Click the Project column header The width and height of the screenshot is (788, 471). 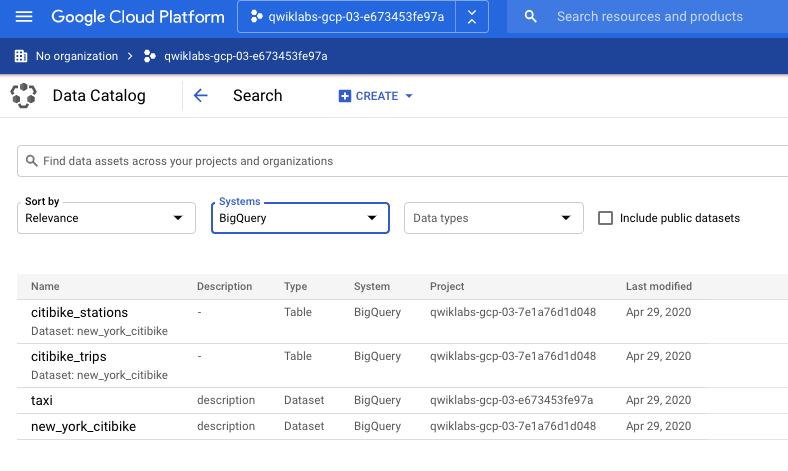point(447,287)
